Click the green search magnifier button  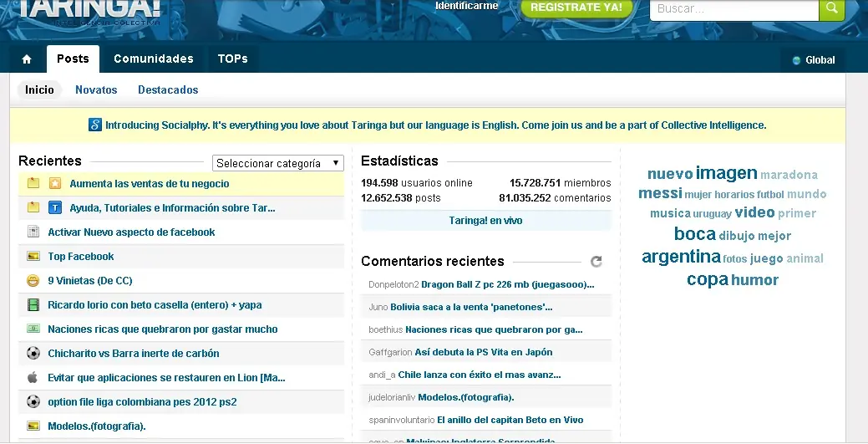click(x=831, y=8)
